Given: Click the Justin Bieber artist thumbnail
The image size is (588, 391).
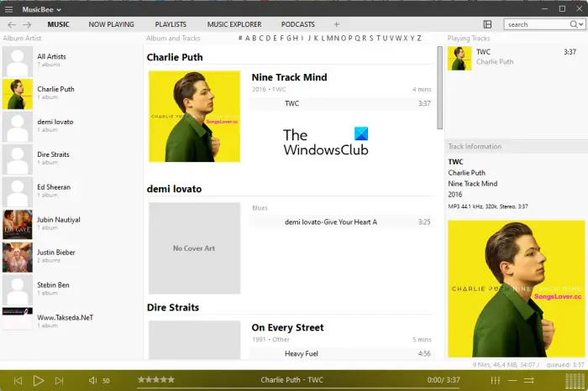Looking at the screenshot, I should tap(18, 257).
